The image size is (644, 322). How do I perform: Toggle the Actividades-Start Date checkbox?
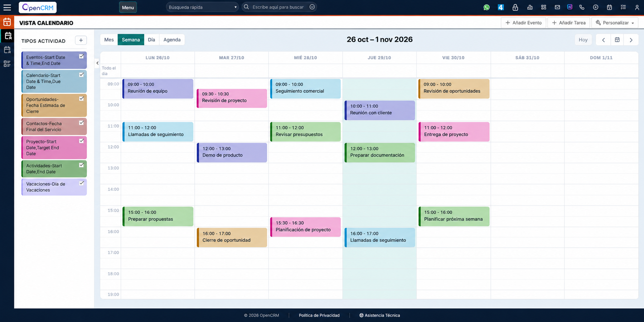[81, 165]
